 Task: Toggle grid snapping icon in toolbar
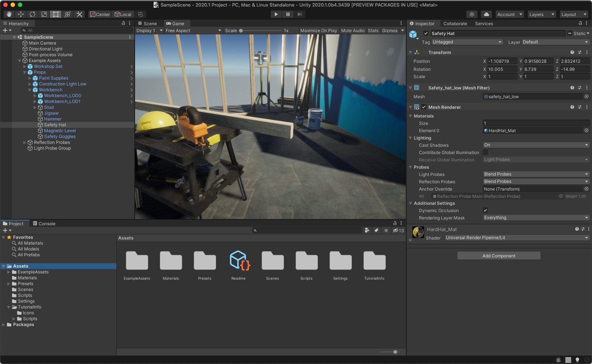140,14
